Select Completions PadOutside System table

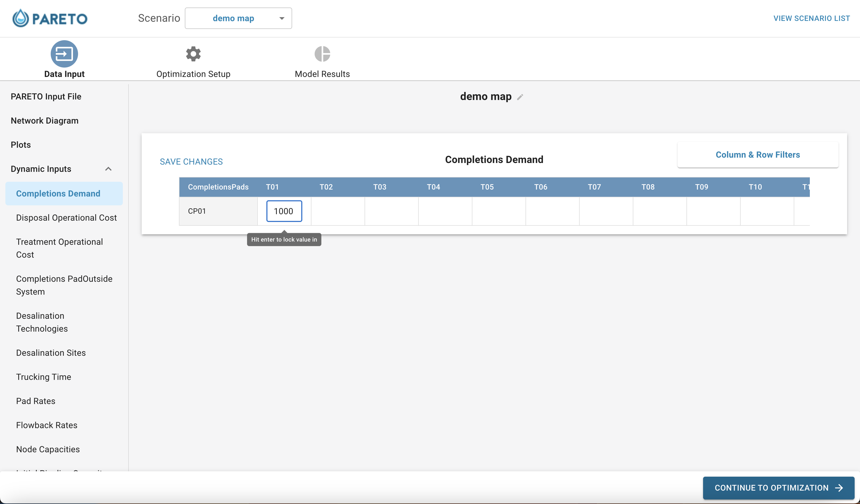click(64, 285)
